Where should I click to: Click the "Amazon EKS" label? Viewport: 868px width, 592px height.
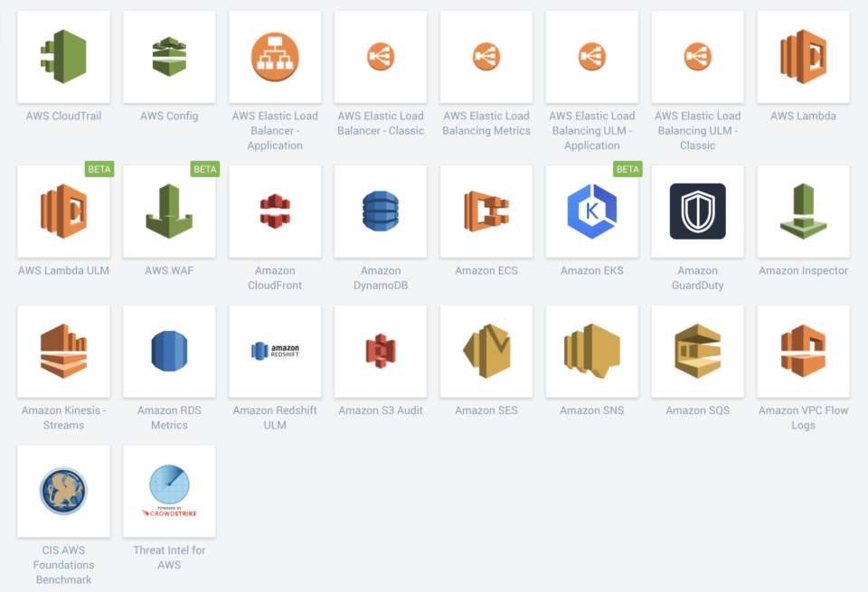coord(592,270)
